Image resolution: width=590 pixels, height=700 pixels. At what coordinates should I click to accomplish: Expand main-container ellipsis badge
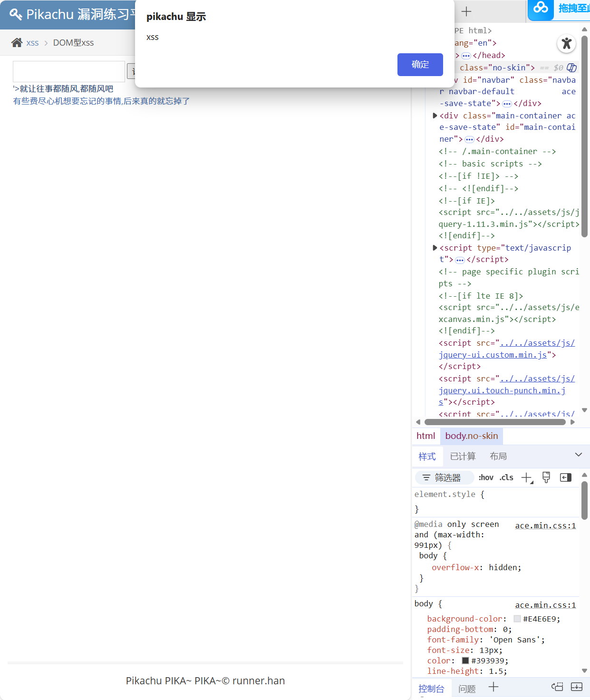[x=469, y=139]
